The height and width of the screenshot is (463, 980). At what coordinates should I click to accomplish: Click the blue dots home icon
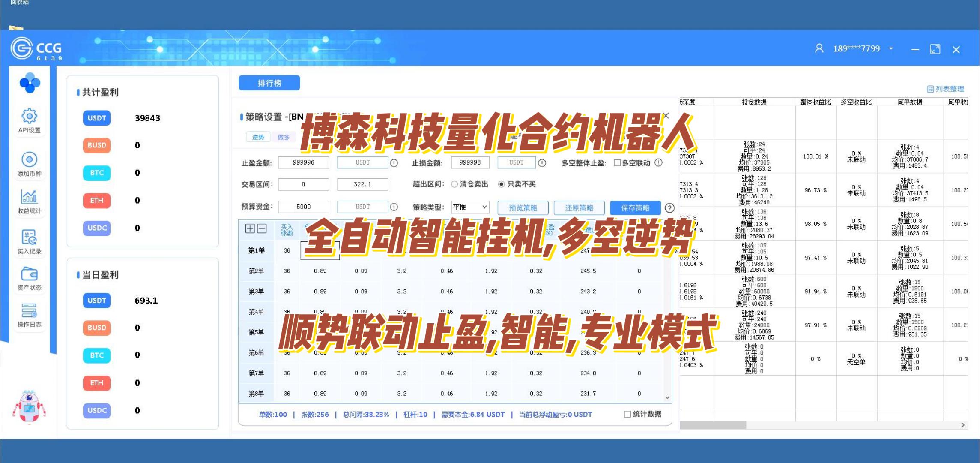click(x=30, y=83)
